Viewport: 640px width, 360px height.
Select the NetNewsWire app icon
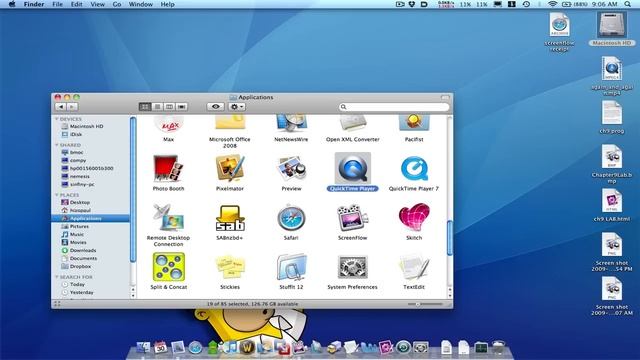(291, 124)
